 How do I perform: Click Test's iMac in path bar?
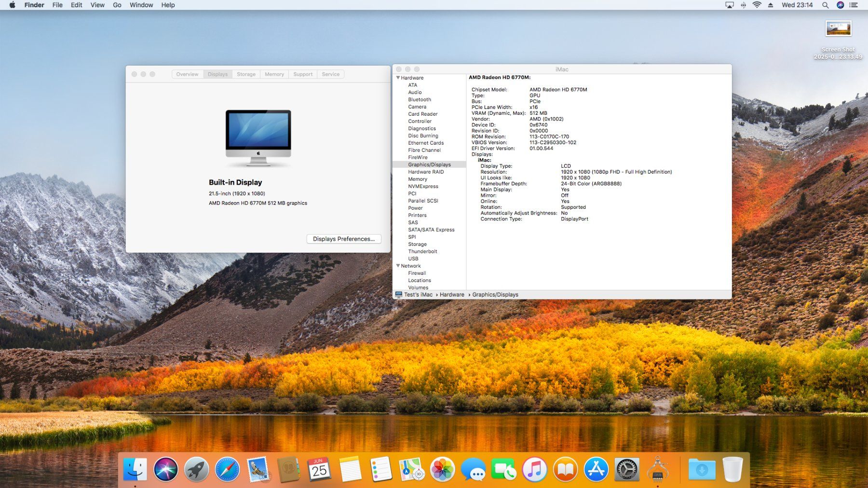click(x=414, y=295)
